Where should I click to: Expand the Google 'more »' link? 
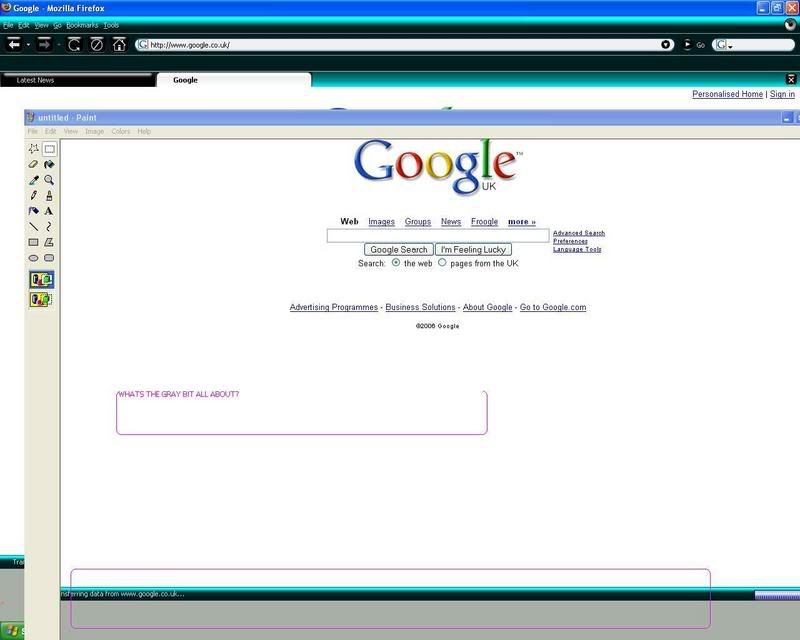(x=522, y=221)
